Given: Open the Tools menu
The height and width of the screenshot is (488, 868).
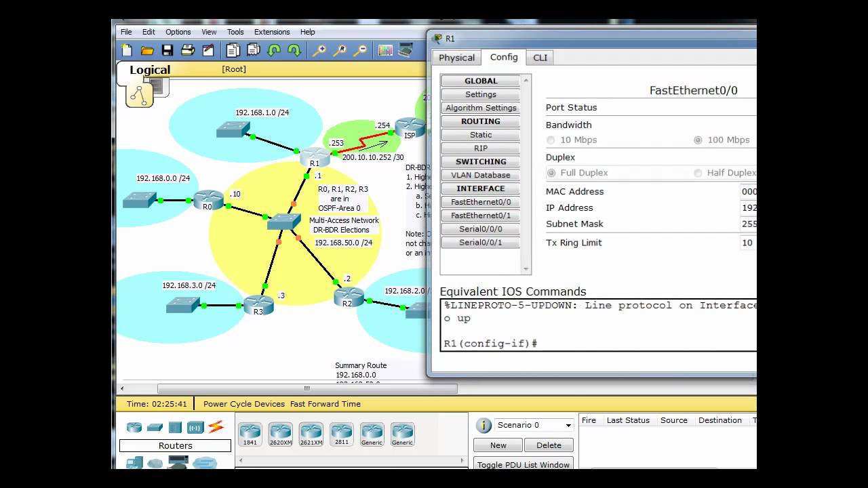Looking at the screenshot, I should click(x=235, y=32).
